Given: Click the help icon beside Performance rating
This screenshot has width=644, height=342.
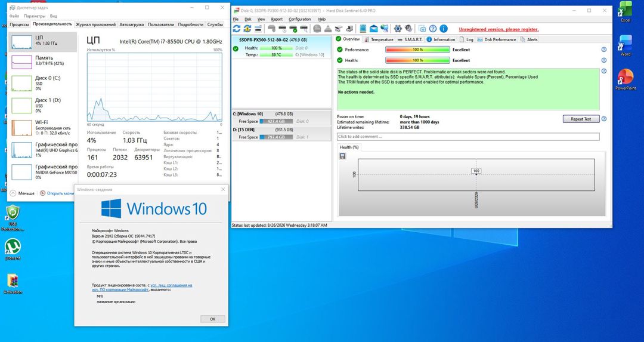Looking at the screenshot, I should pos(603,50).
